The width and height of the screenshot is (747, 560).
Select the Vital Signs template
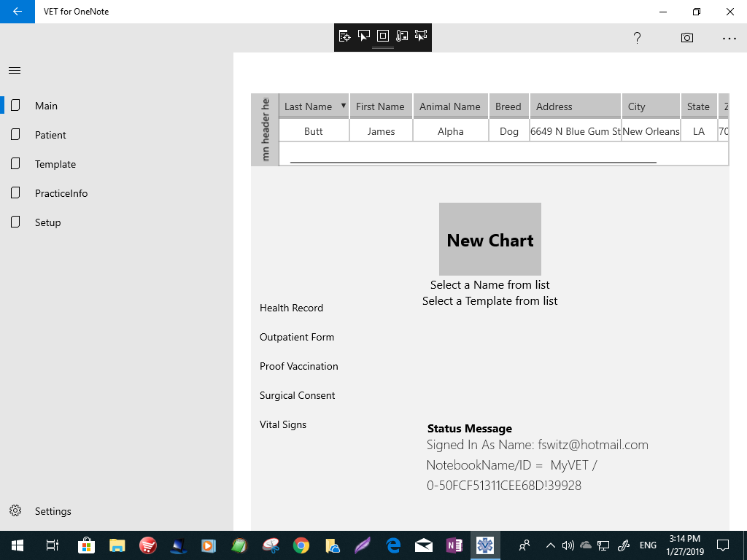(x=283, y=424)
